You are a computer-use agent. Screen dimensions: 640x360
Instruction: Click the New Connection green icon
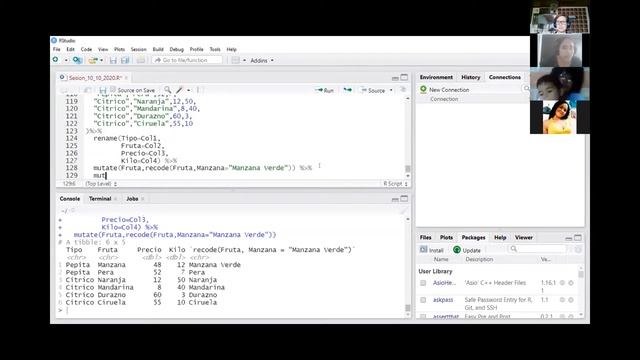(x=423, y=89)
